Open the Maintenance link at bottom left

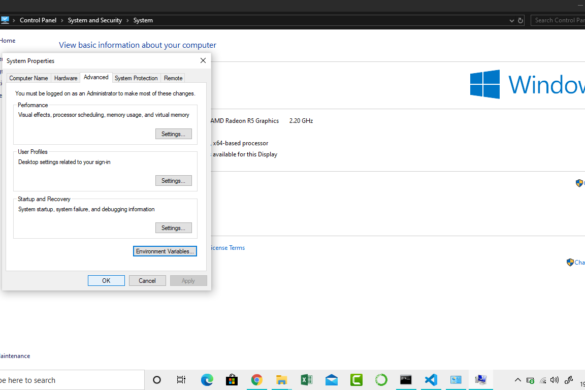[x=15, y=356]
